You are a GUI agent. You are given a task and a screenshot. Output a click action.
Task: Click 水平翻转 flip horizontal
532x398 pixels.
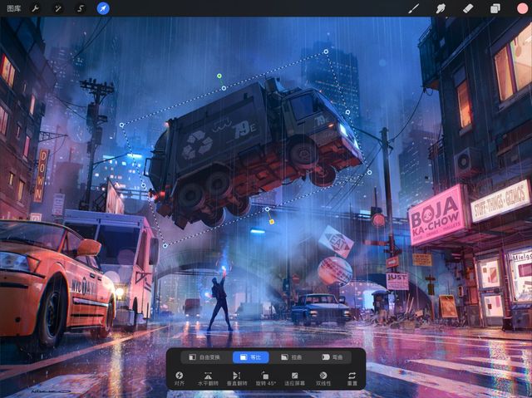[208, 378]
